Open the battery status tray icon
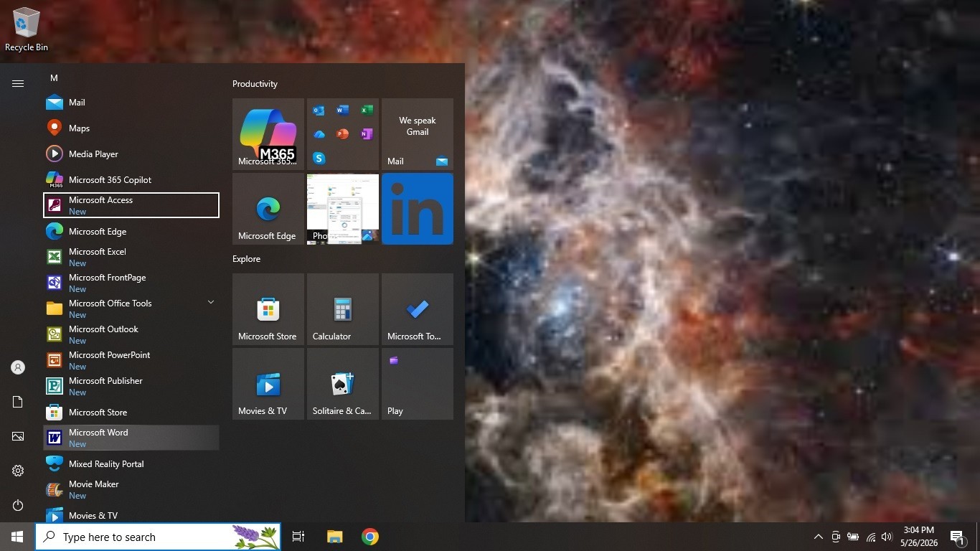Viewport: 980px width, 551px height. pos(853,537)
